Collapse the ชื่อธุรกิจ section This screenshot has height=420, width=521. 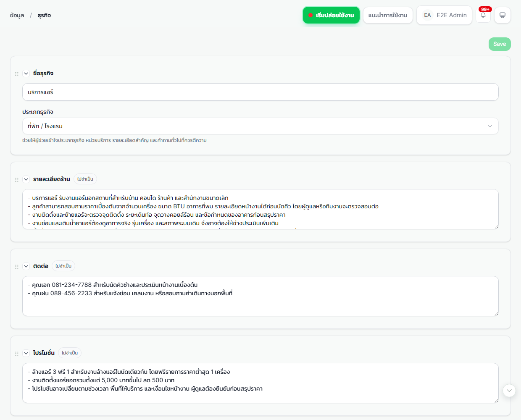26,73
